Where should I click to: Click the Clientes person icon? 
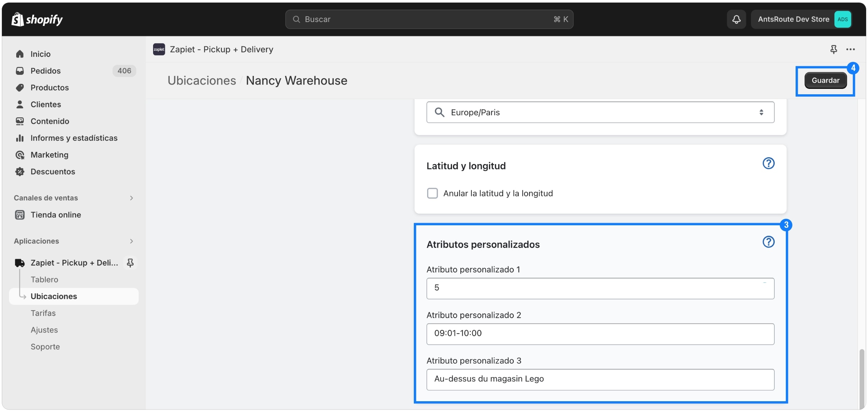(x=20, y=104)
